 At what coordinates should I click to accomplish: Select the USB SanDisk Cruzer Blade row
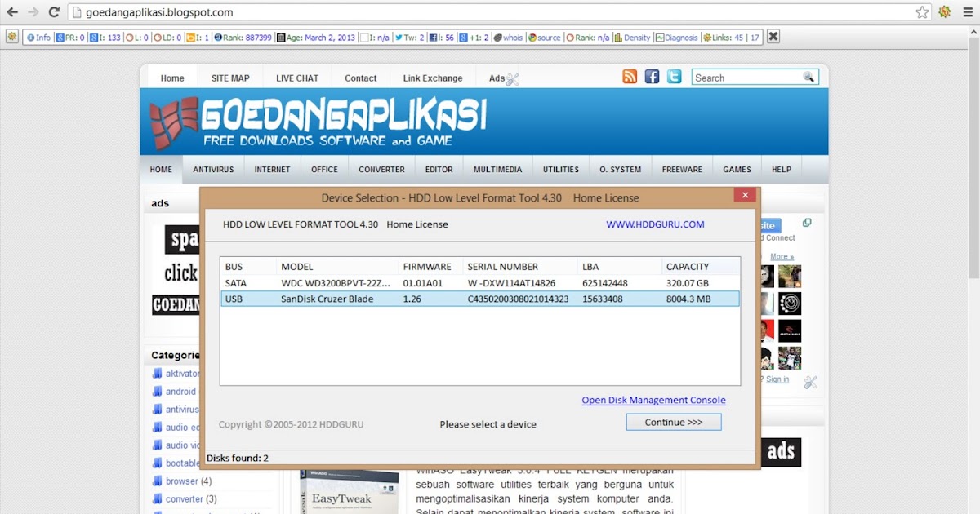pyautogui.click(x=480, y=299)
